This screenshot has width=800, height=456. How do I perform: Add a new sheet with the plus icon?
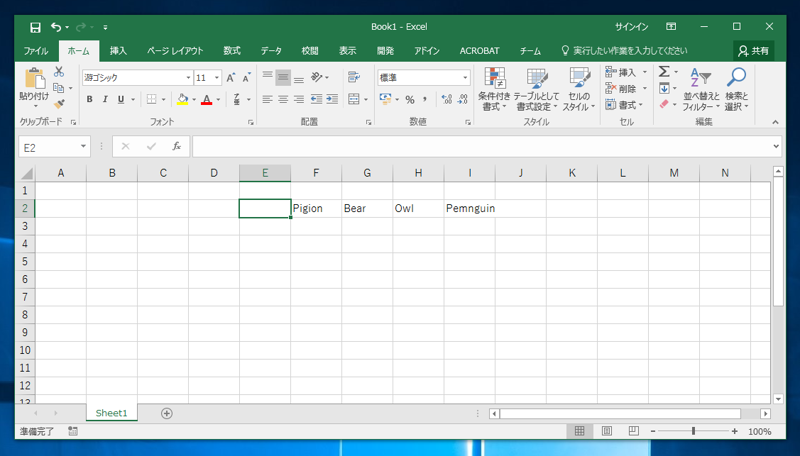pyautogui.click(x=167, y=413)
